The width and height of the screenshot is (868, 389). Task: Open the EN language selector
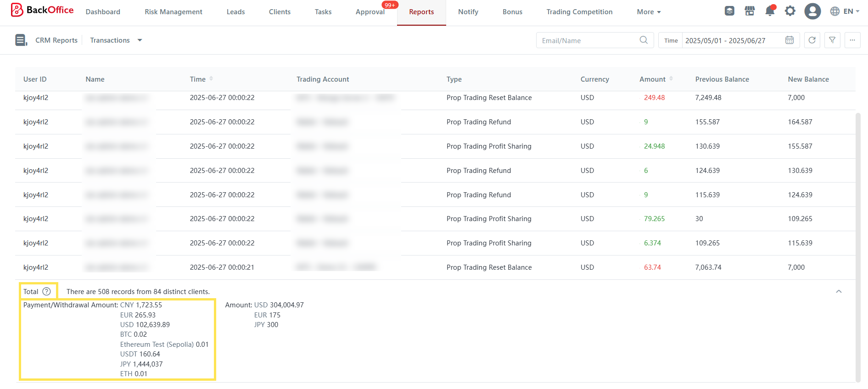pos(845,11)
